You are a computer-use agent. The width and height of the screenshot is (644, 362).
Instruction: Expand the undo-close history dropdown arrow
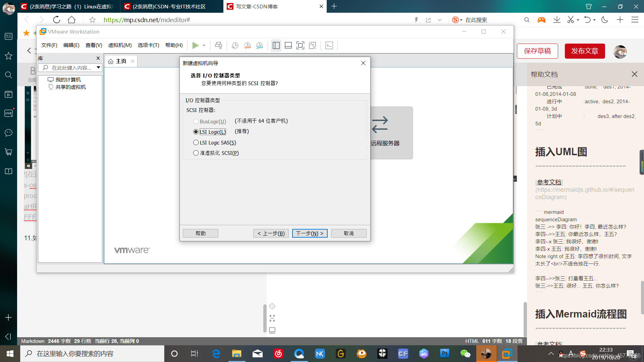(x=594, y=20)
